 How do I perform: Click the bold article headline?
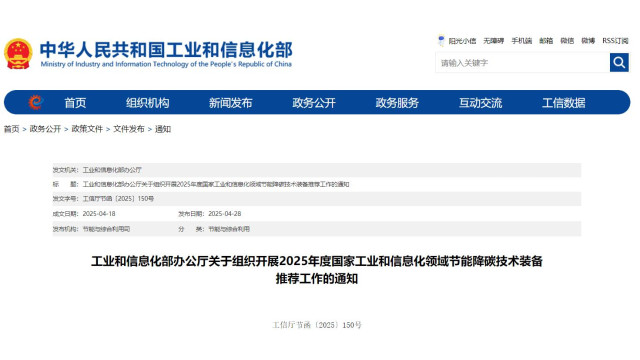tap(317, 270)
